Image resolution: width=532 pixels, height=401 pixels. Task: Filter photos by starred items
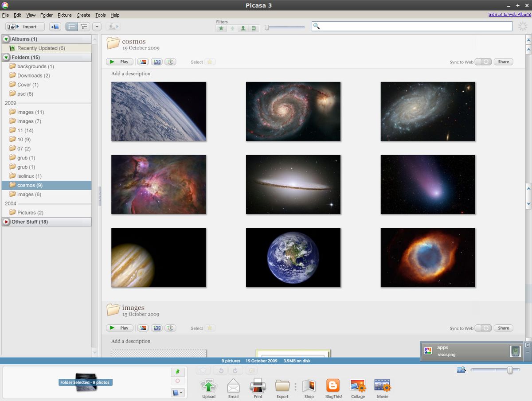pyautogui.click(x=221, y=28)
